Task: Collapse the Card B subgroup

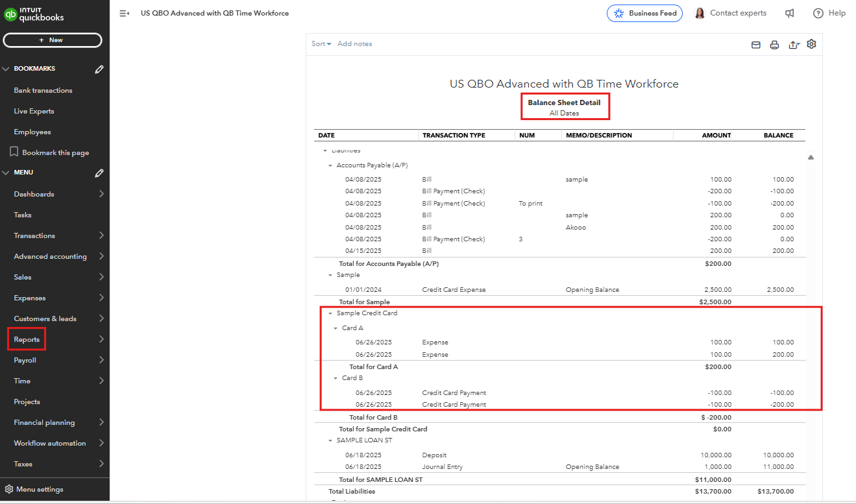Action: pos(336,378)
